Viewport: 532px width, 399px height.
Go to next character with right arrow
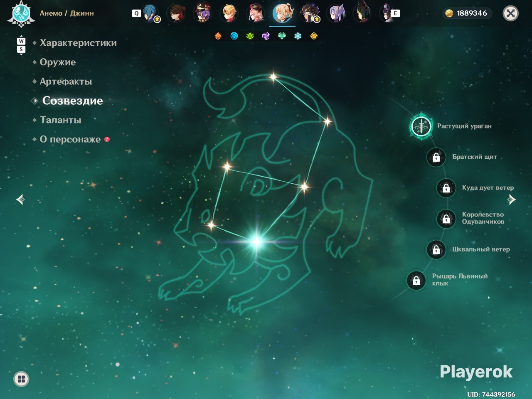(x=512, y=200)
